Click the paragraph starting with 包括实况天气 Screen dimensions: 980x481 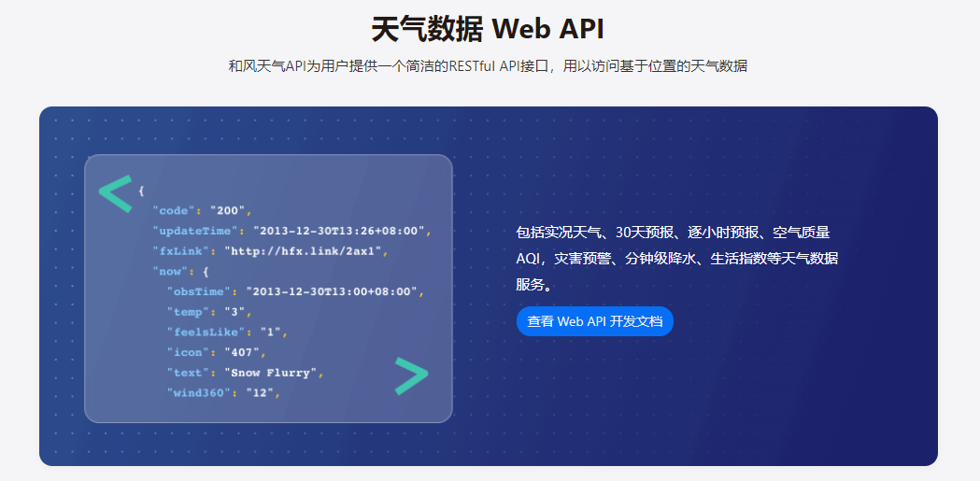pos(677,259)
